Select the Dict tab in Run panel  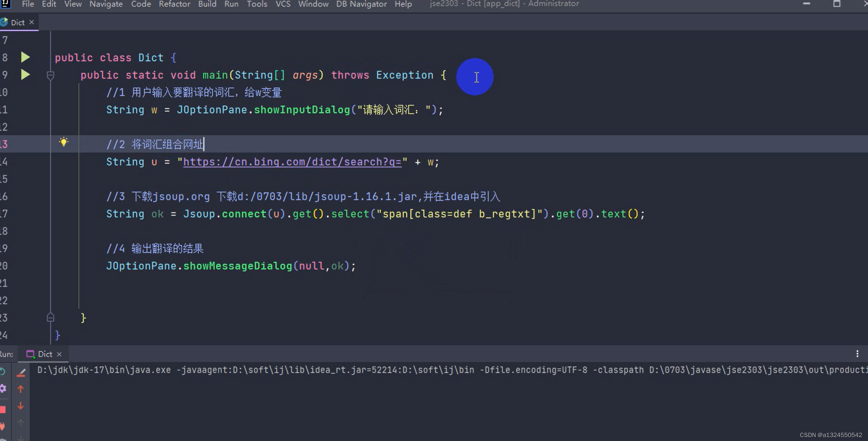[x=45, y=354]
